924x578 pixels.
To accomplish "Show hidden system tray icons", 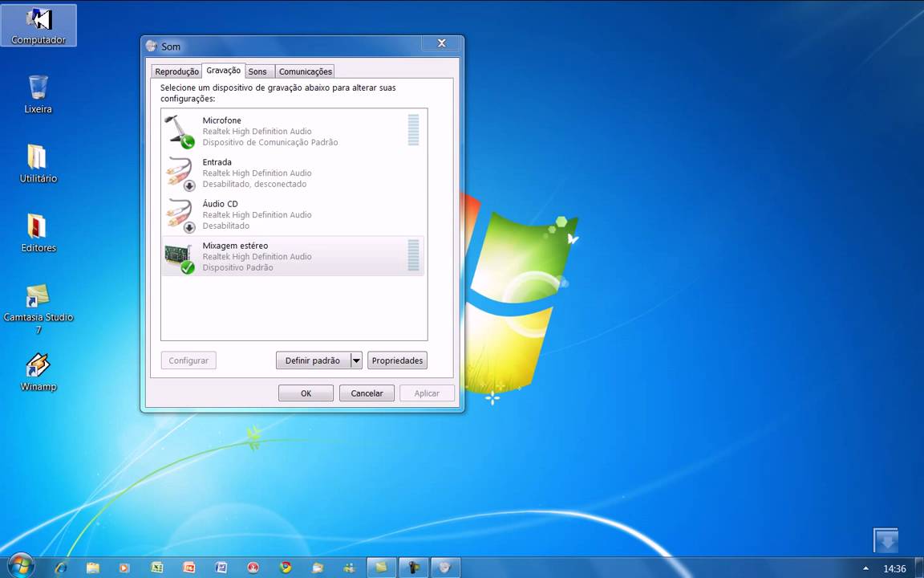I will [865, 568].
